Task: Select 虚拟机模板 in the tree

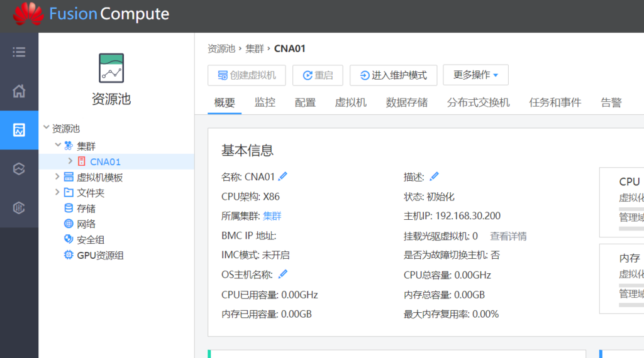Action: [x=100, y=178]
